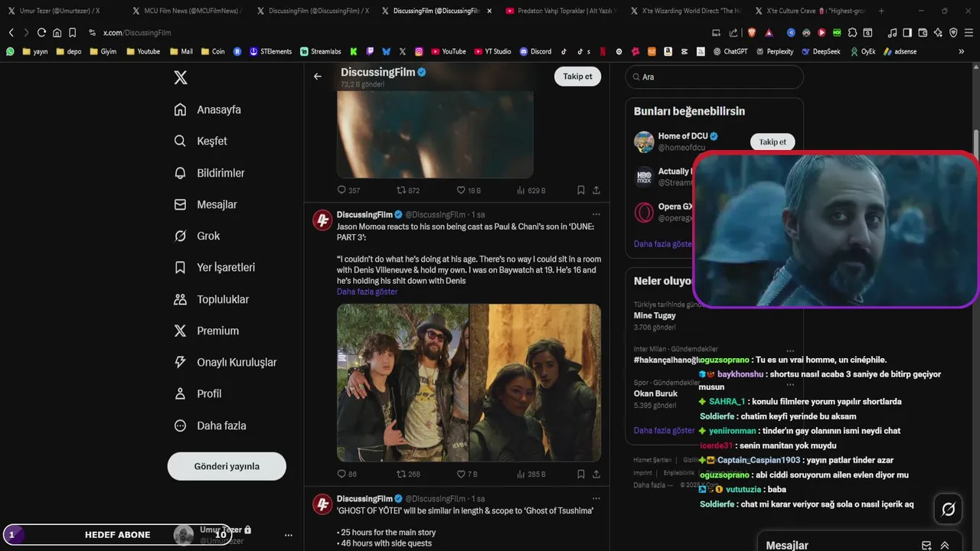The image size is (980, 551).
Task: Reload the page
Action: click(41, 33)
